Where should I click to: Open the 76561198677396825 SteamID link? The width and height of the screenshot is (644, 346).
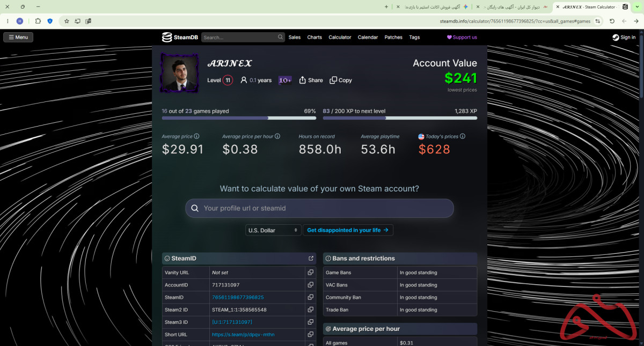[x=238, y=297]
